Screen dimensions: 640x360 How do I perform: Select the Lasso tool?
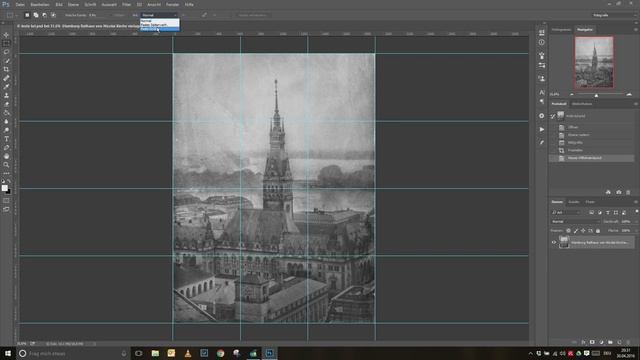(6, 52)
